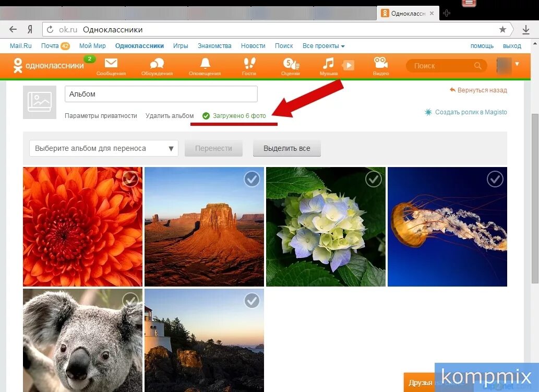Open the lighthouse coast photo

(204, 340)
